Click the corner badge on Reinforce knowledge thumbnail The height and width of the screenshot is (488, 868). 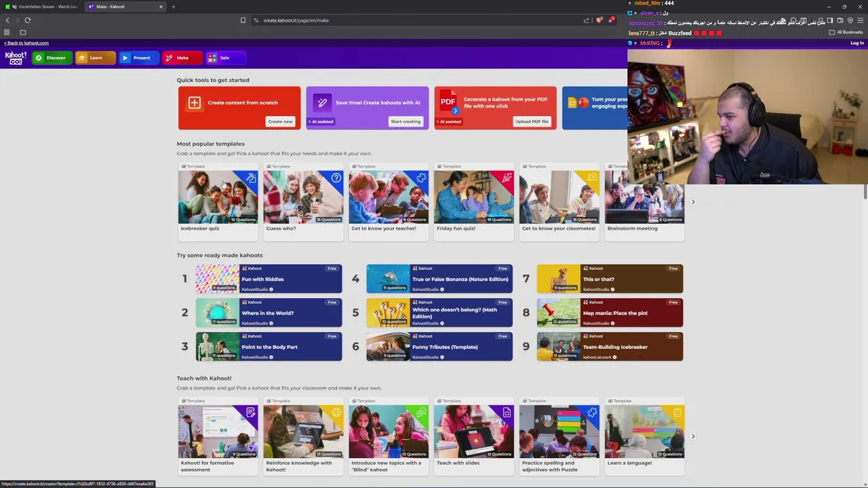point(336,412)
